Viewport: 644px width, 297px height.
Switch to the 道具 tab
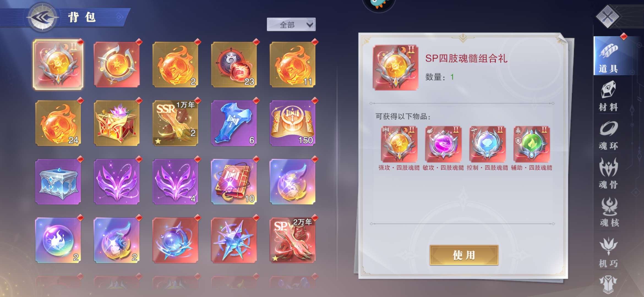click(x=609, y=56)
